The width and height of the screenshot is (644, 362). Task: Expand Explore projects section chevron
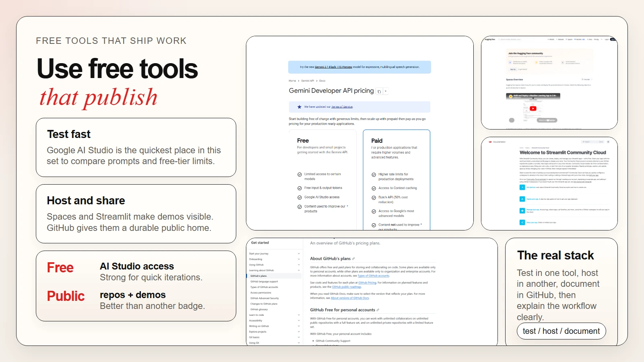pos(299,332)
